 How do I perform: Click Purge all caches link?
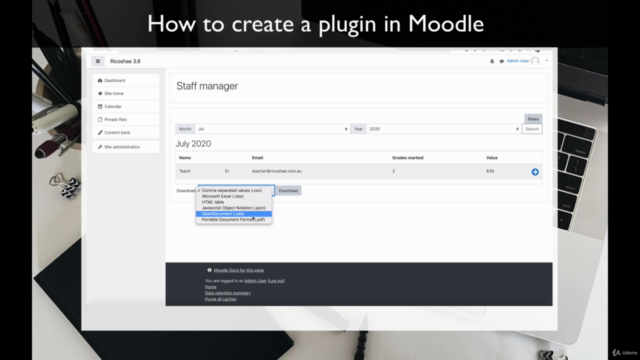220,299
